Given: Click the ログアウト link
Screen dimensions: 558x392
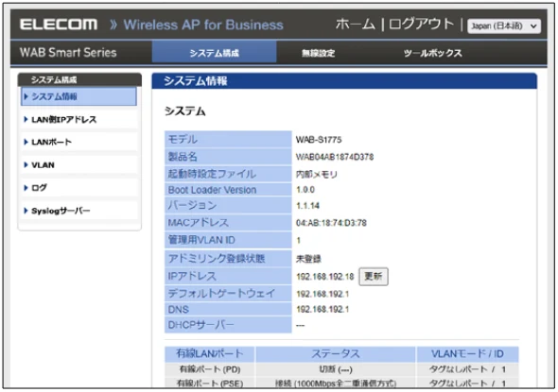Looking at the screenshot, I should click(422, 25).
